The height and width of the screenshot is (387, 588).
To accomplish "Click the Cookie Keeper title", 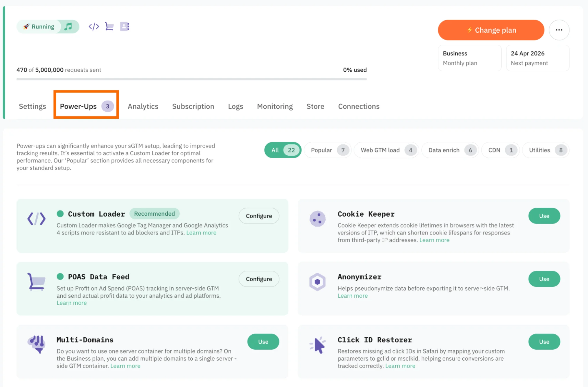I will 366,214.
